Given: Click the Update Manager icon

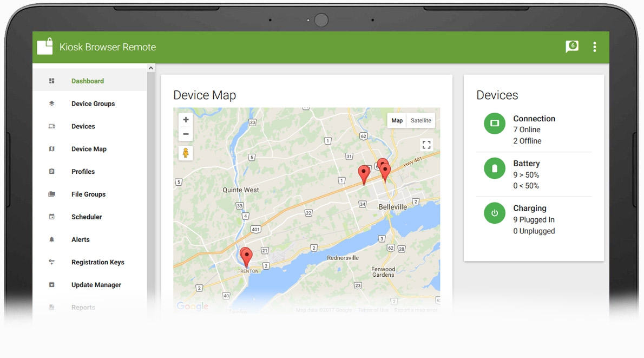Looking at the screenshot, I should [52, 284].
